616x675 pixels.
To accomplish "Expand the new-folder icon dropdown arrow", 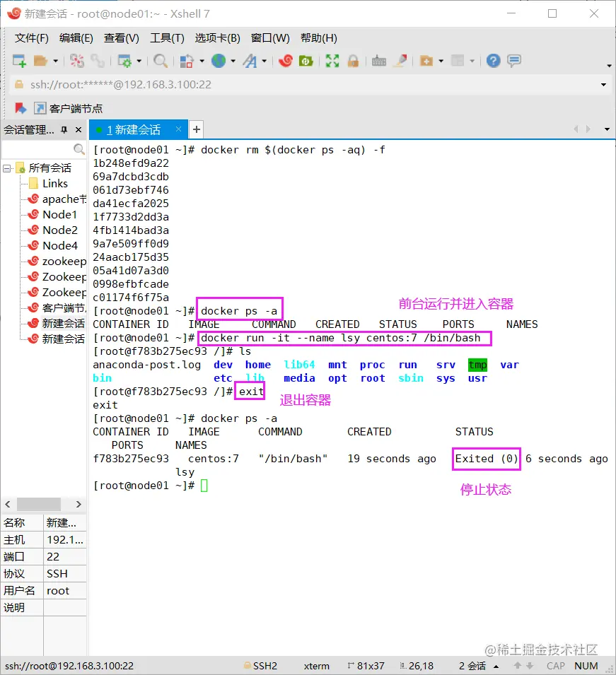I will pyautogui.click(x=441, y=61).
